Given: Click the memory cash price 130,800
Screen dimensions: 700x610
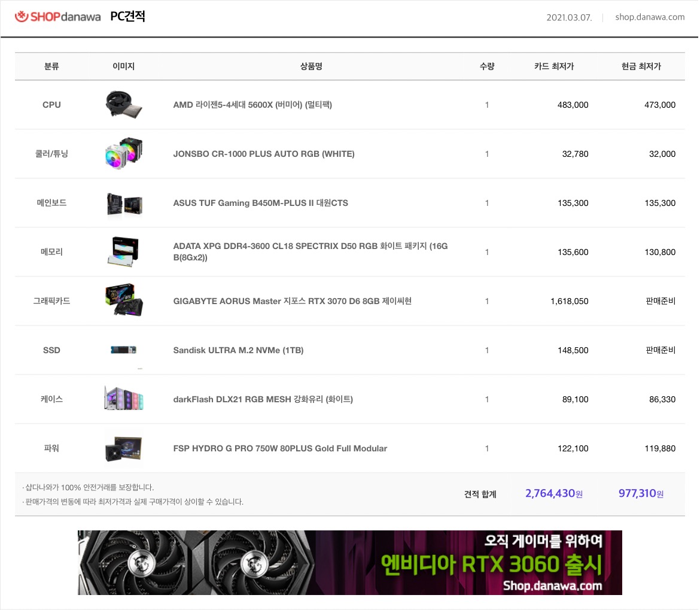Looking at the screenshot, I should click(660, 252).
